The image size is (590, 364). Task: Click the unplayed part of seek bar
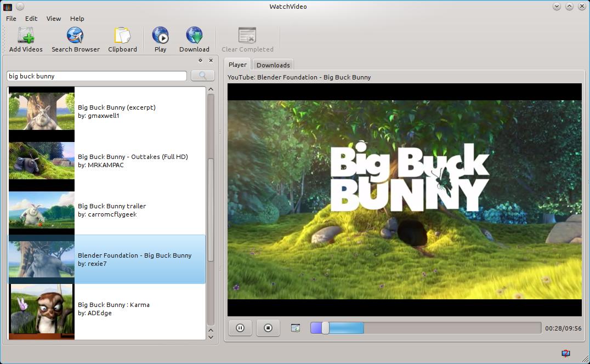coord(452,328)
